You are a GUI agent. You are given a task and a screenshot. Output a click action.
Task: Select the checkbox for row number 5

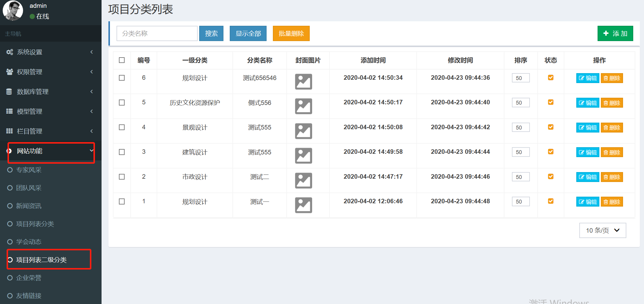pos(122,103)
